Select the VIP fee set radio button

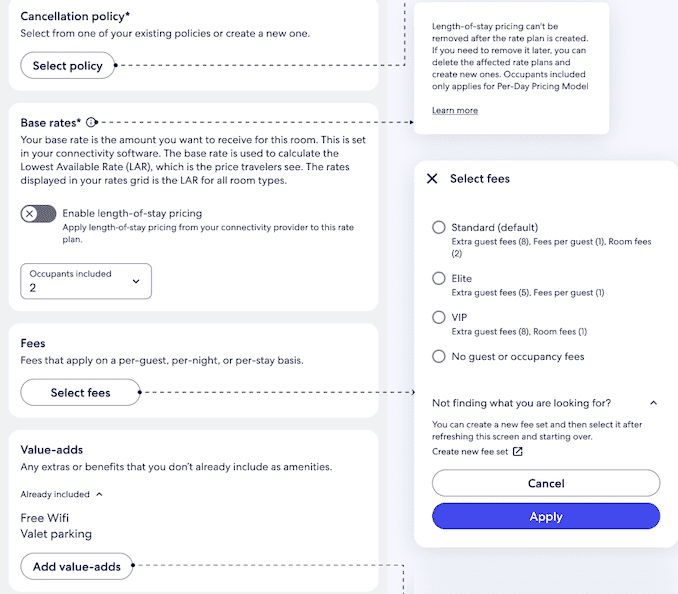tap(438, 317)
